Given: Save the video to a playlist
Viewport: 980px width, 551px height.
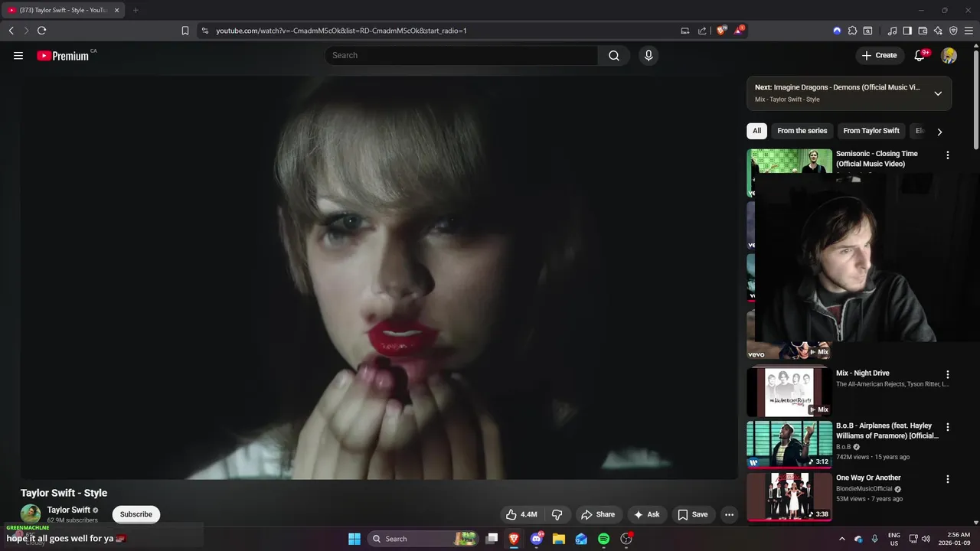Looking at the screenshot, I should coord(693,514).
